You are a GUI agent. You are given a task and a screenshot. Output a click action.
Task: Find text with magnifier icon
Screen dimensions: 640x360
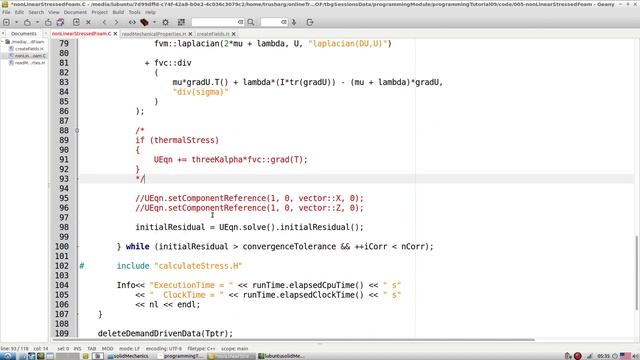(x=251, y=22)
